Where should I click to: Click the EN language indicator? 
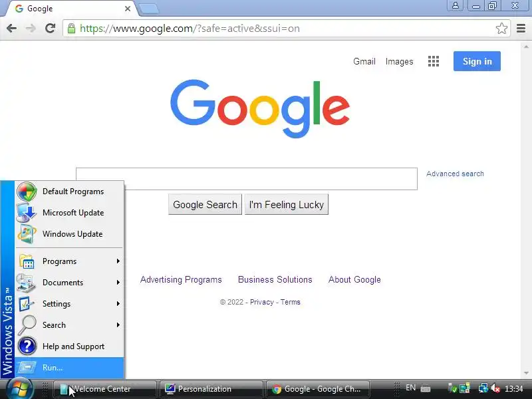[410, 388]
